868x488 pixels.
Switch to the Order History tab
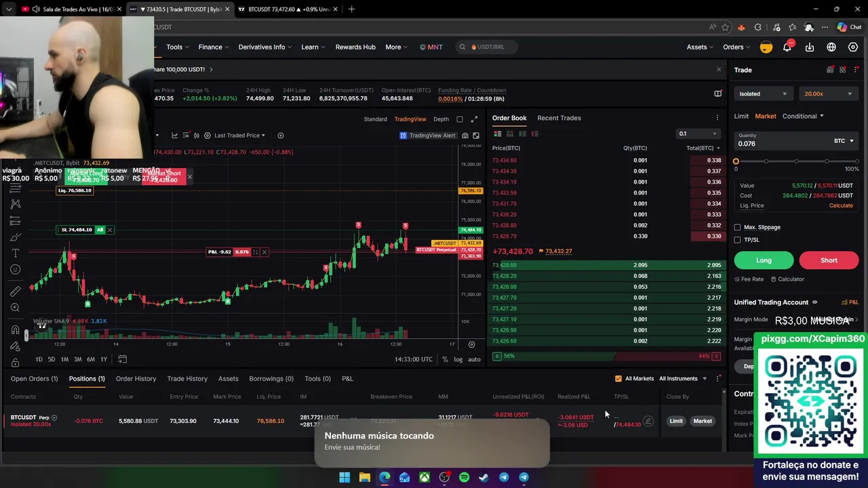click(x=136, y=379)
